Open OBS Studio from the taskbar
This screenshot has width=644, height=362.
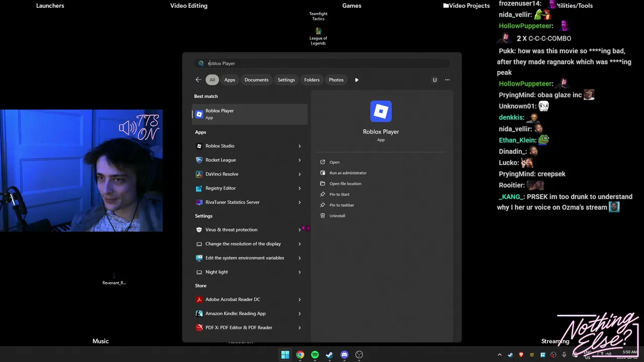pos(359,355)
